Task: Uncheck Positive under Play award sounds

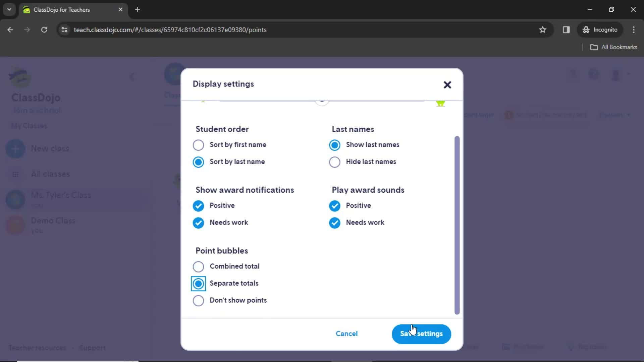Action: point(334,206)
